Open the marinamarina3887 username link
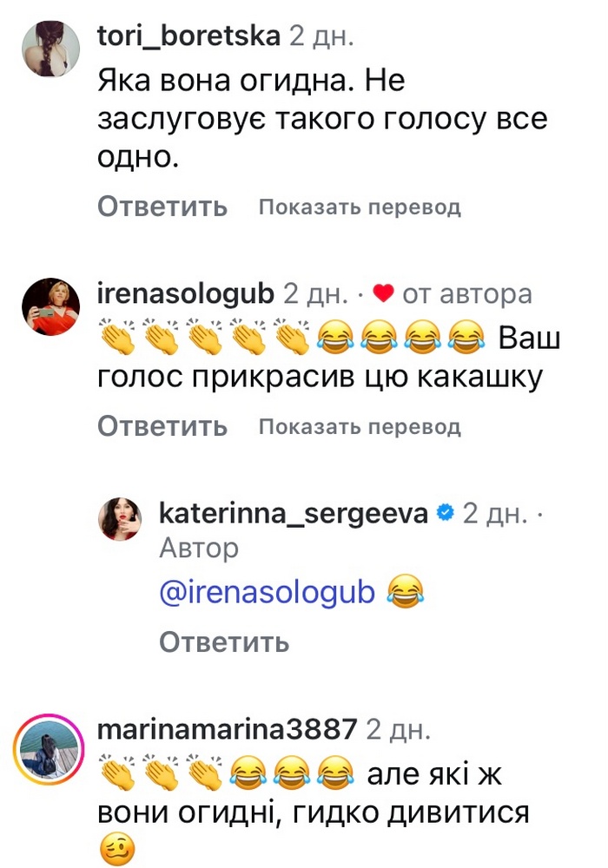 click(228, 729)
